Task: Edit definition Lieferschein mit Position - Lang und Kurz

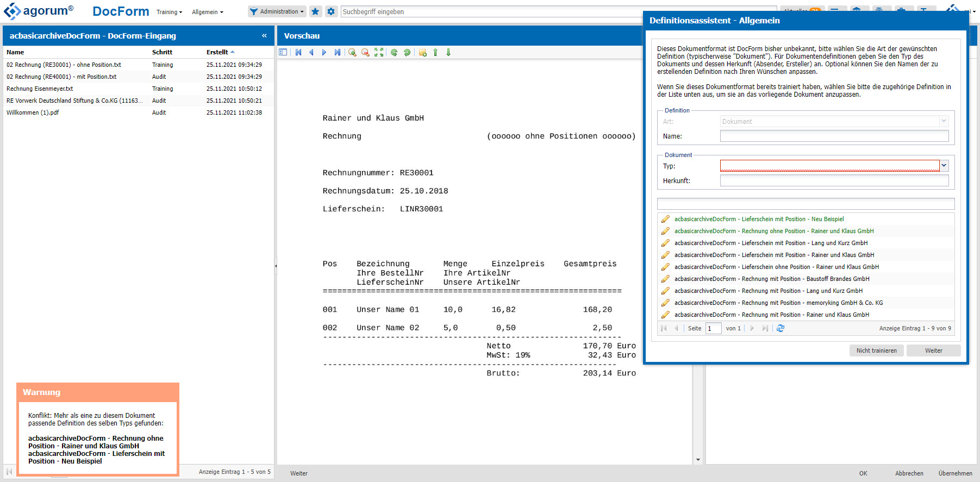Action: pyautogui.click(x=665, y=243)
